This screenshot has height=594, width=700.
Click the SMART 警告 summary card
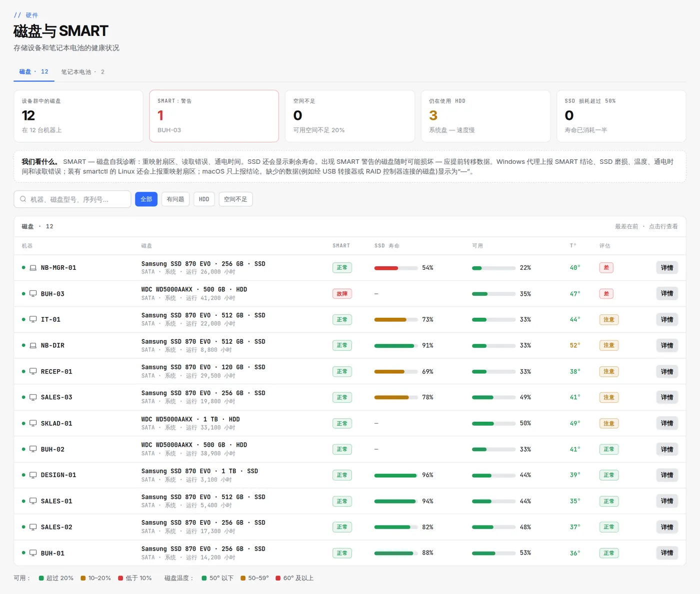214,116
